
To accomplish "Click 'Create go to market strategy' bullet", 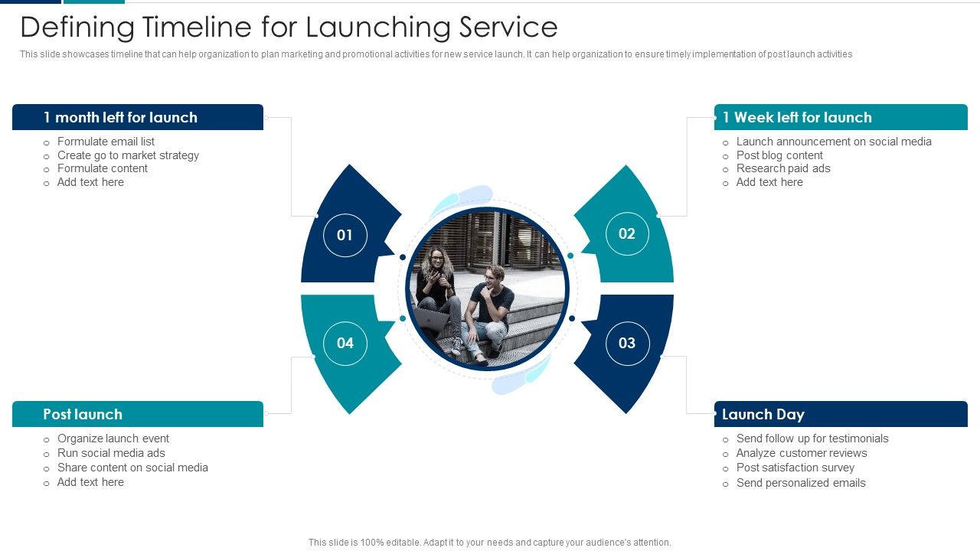I will (x=128, y=155).
